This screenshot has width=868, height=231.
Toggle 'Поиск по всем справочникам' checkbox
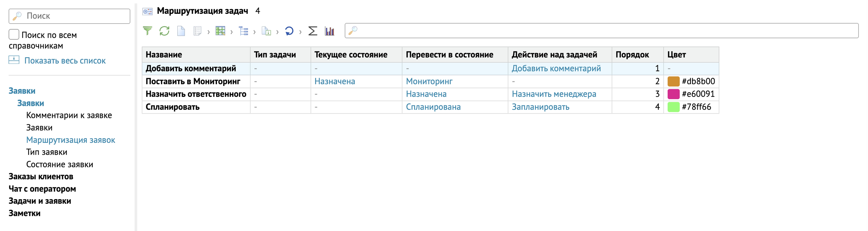[14, 34]
